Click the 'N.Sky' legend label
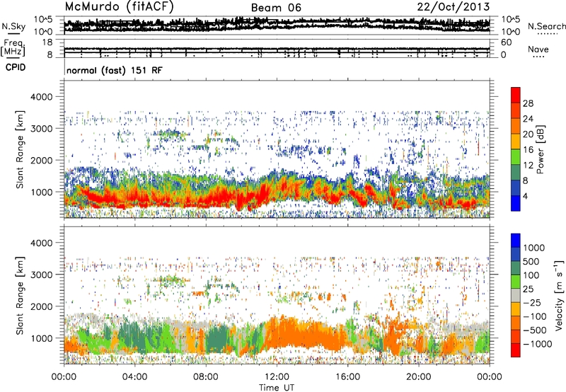 pos(13,26)
